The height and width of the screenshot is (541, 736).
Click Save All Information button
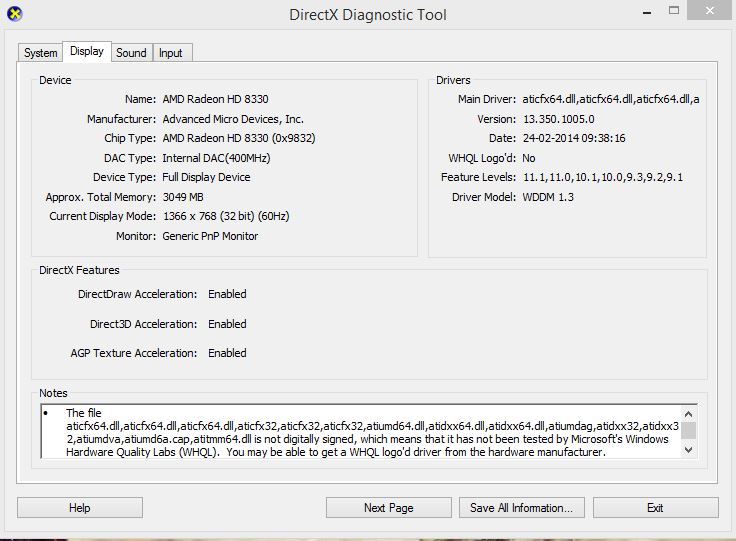tap(521, 508)
